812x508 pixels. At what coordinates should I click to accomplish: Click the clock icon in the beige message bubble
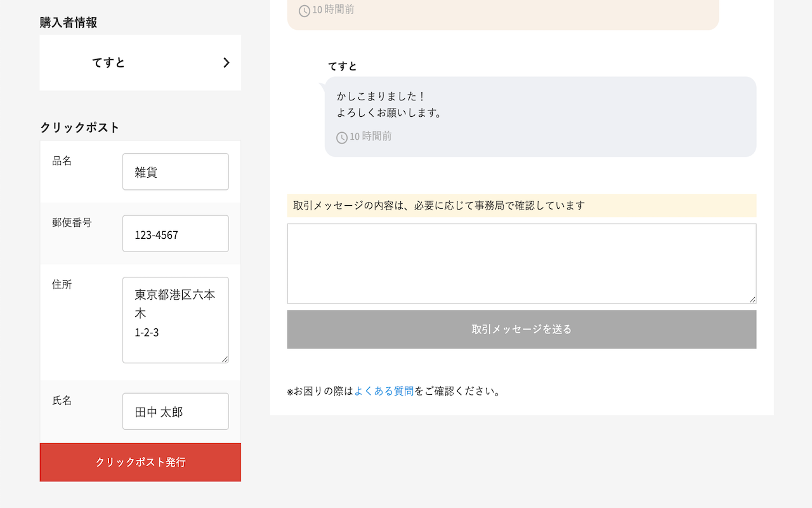pyautogui.click(x=304, y=10)
